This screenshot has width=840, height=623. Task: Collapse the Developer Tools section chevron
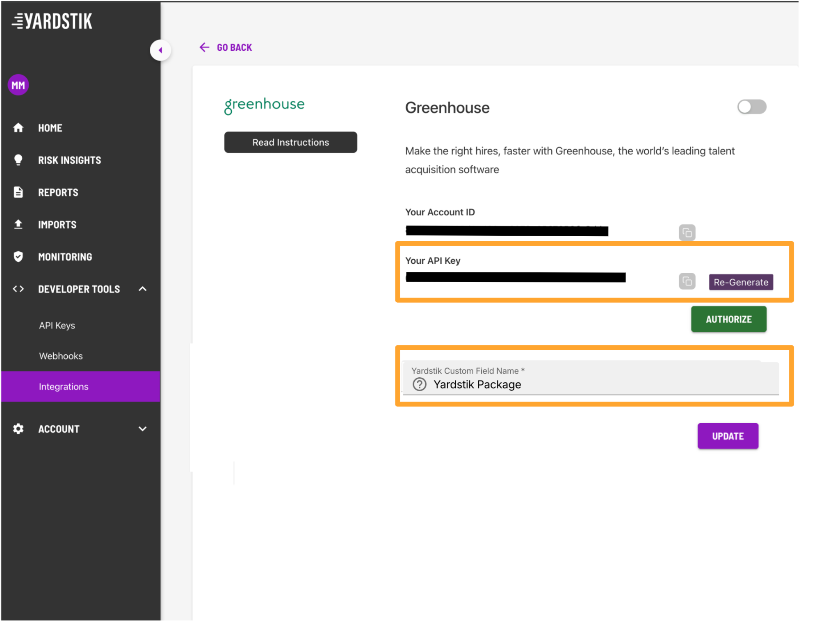(x=142, y=289)
